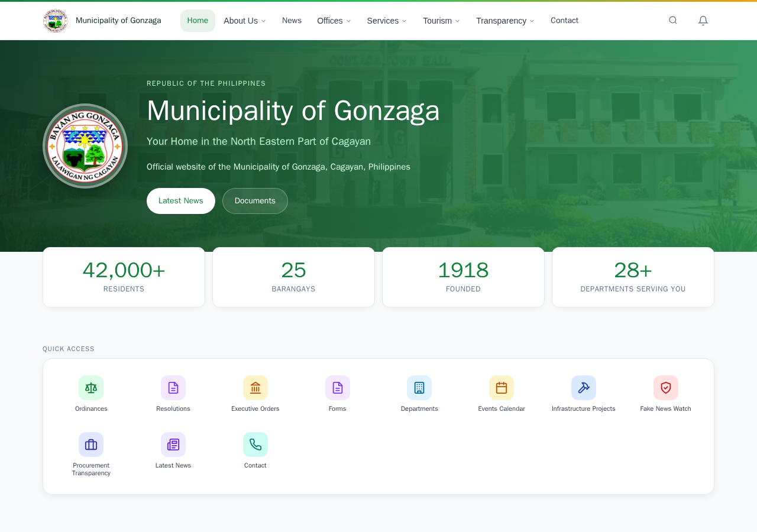Expand the Tourism dropdown menu
Viewport: 757px width, 532px height.
[441, 21]
